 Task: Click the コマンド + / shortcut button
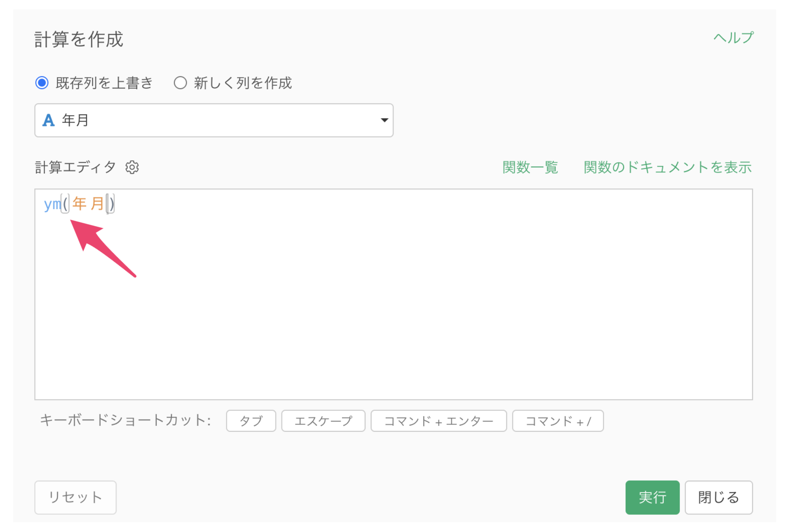[558, 421]
